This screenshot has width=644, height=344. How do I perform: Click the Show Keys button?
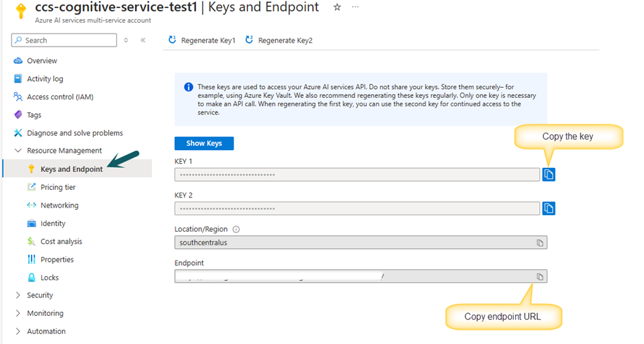point(204,143)
